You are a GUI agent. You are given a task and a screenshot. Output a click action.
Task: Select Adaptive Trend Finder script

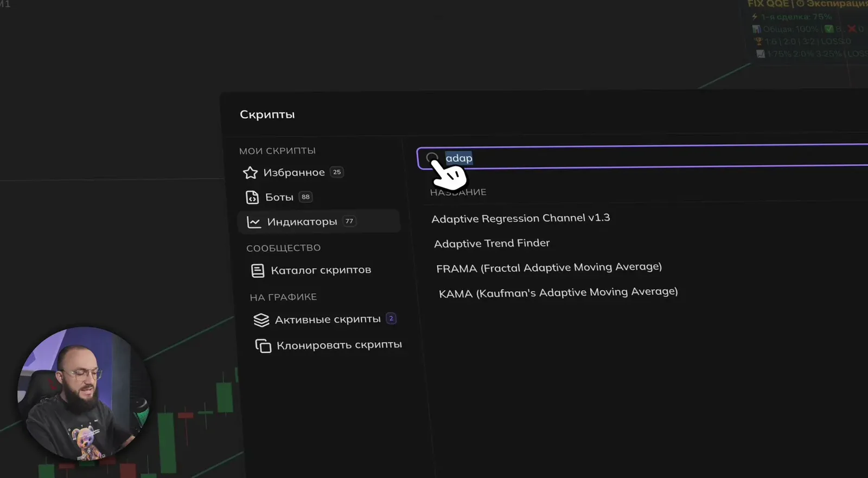492,243
